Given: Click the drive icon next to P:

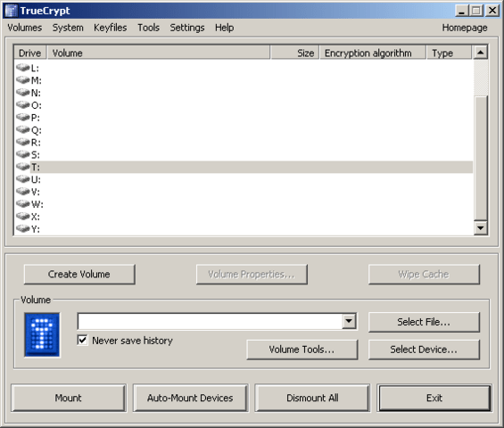Looking at the screenshot, I should coord(23,117).
